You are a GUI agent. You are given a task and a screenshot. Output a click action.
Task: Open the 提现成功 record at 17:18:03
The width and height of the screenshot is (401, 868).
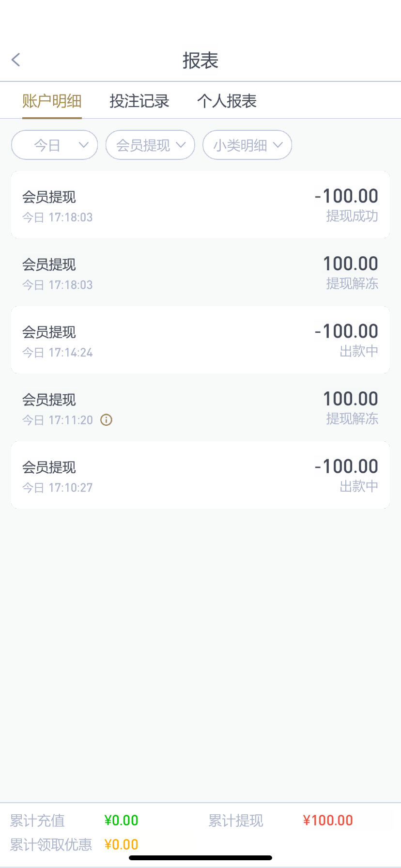[200, 205]
